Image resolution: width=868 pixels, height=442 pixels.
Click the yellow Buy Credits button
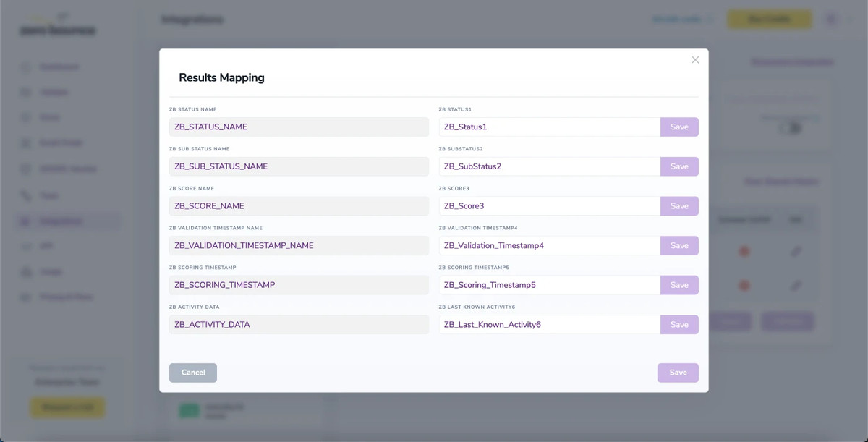click(x=769, y=19)
